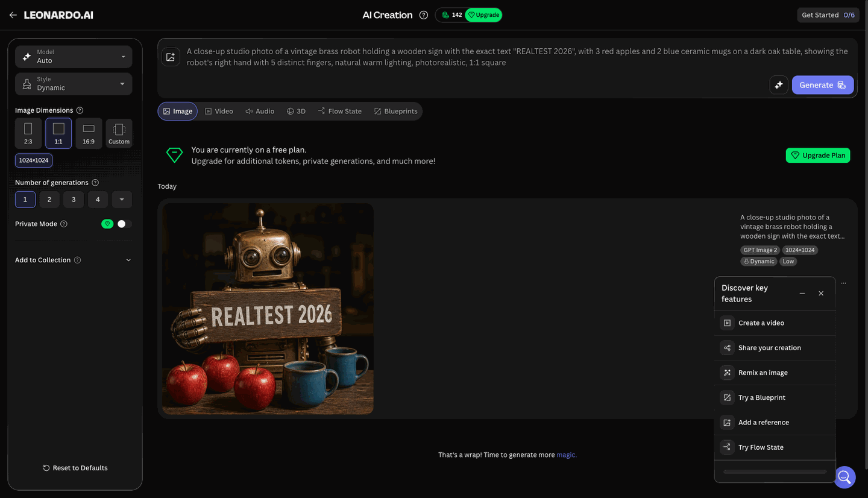Open the Blueprints tab

[395, 112]
